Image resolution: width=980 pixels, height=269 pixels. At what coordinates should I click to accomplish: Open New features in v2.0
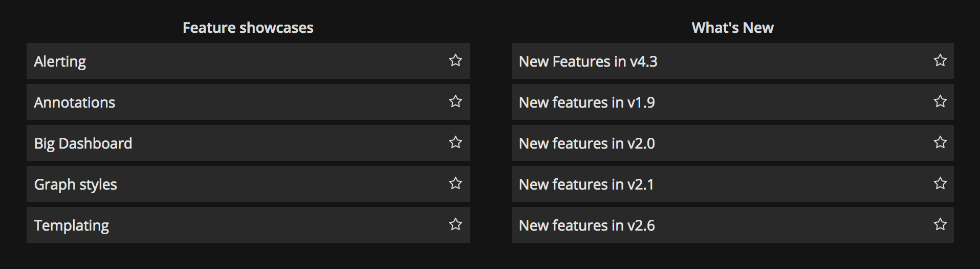[x=587, y=143]
